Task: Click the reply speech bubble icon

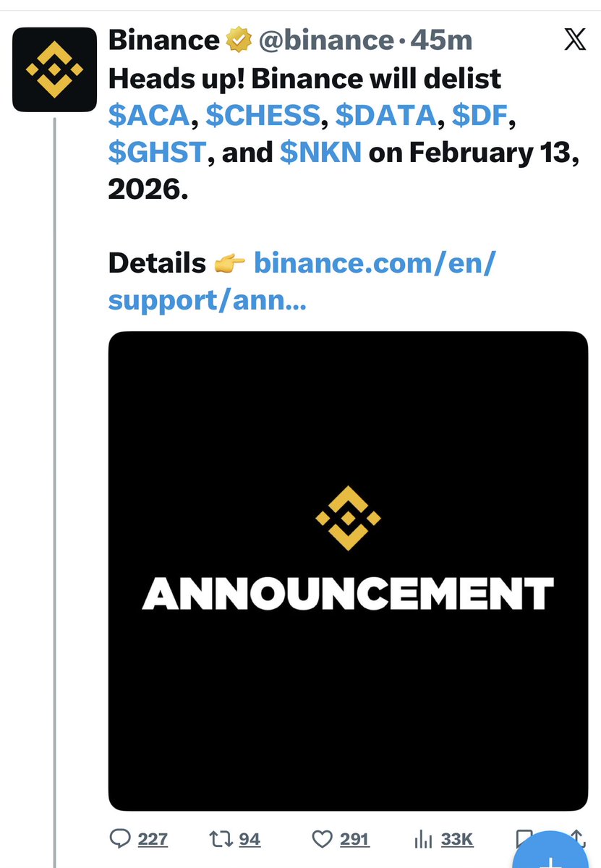Action: pyautogui.click(x=119, y=838)
